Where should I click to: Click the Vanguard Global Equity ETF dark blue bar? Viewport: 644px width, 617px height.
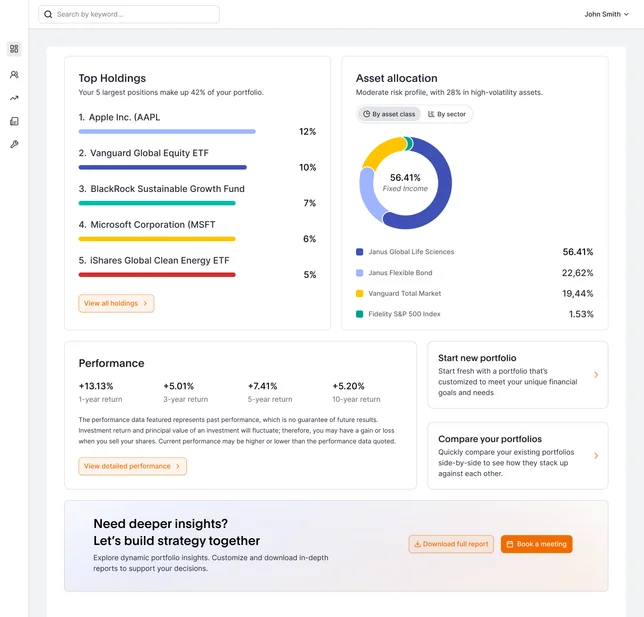(163, 167)
